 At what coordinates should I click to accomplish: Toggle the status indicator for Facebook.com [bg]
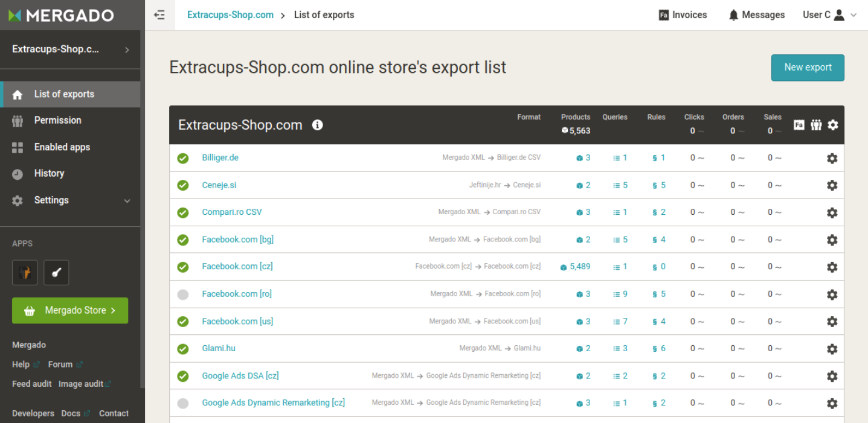(x=183, y=240)
